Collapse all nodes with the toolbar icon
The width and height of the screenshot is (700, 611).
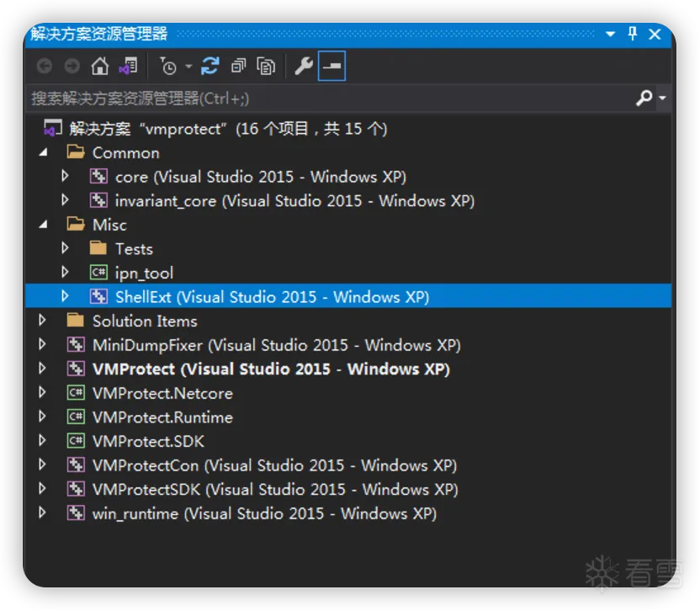coord(238,66)
